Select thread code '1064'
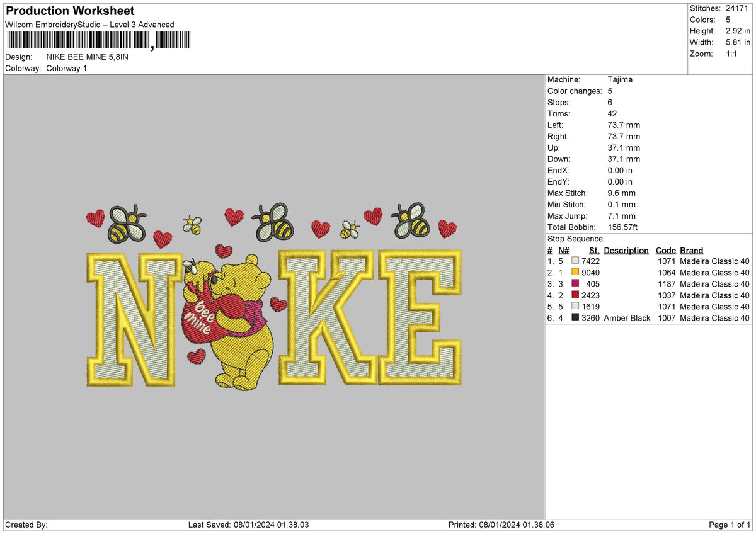 pyautogui.click(x=665, y=273)
